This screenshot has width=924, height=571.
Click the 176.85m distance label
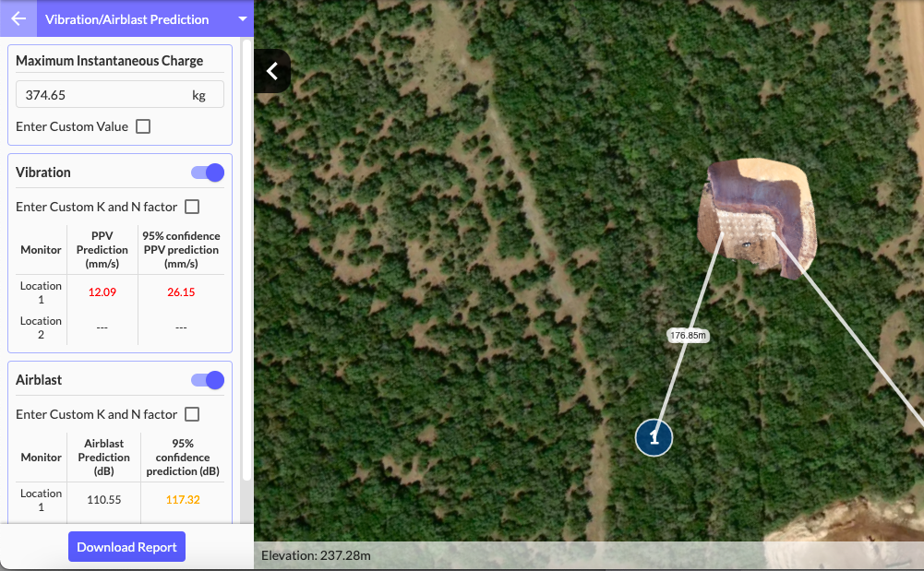tap(687, 336)
